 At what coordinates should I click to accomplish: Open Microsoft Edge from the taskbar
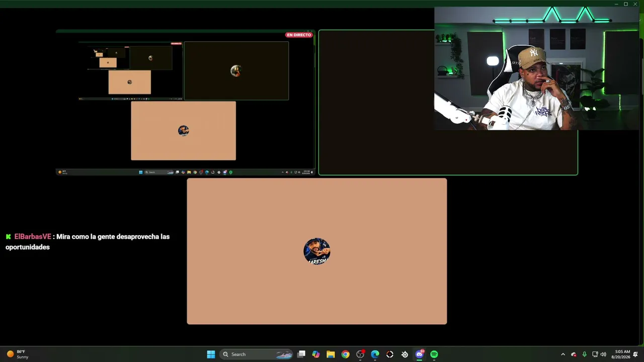[x=375, y=354]
